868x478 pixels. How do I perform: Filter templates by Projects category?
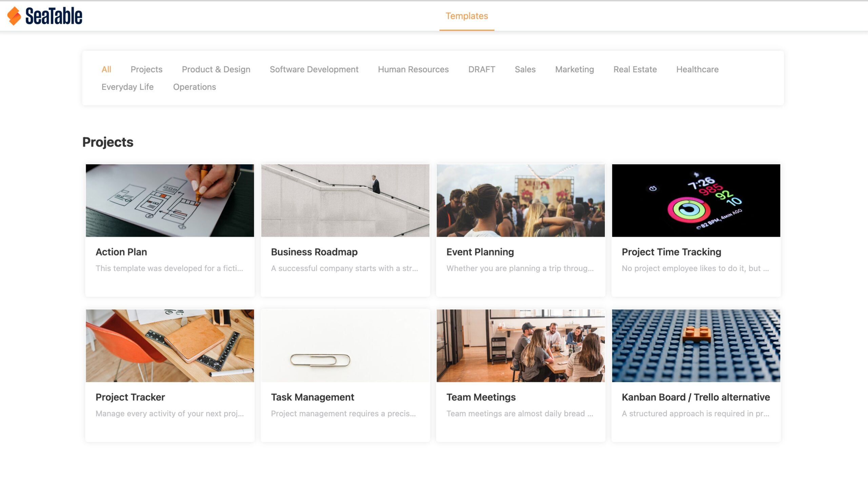point(146,69)
